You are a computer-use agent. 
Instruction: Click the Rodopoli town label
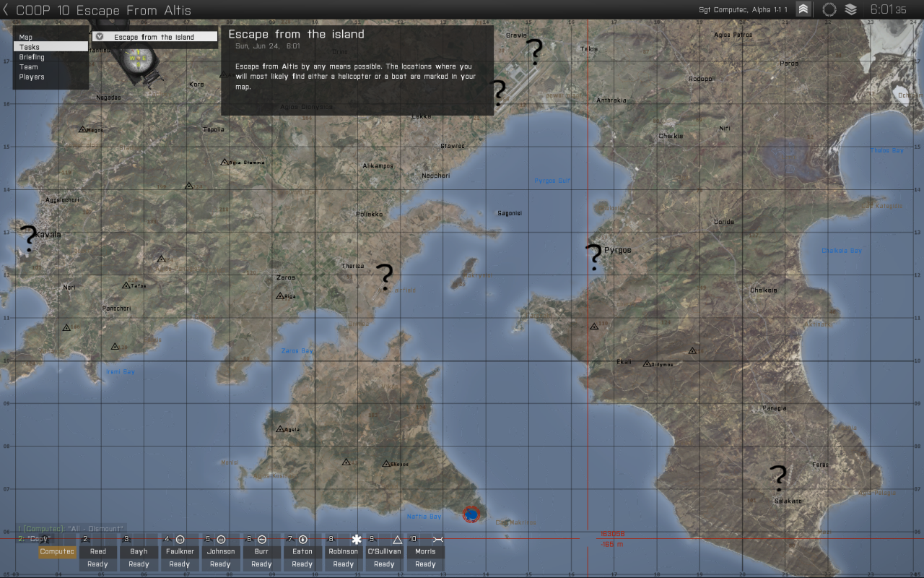tap(702, 79)
